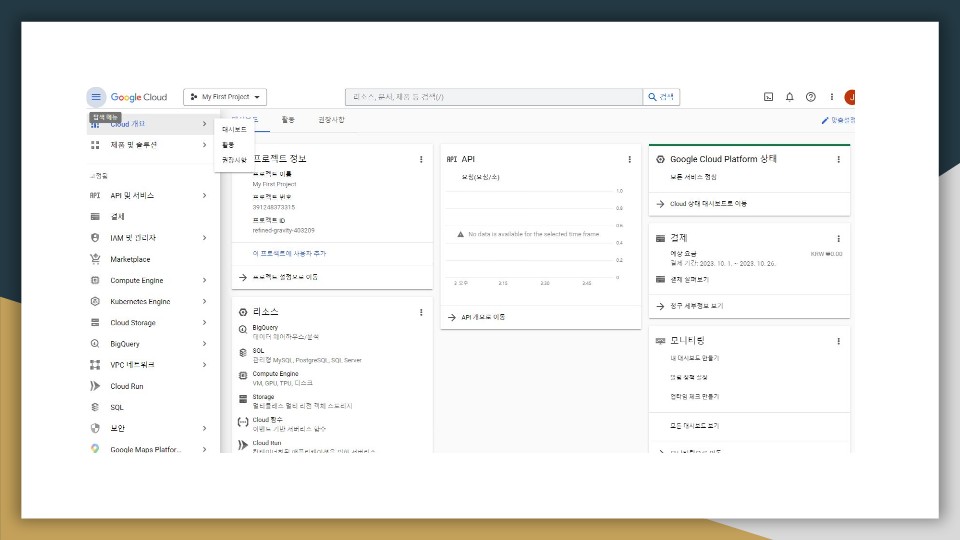Screen dimensions: 960x540
Task: Open project info card three-dot menu
Action: [x=421, y=159]
